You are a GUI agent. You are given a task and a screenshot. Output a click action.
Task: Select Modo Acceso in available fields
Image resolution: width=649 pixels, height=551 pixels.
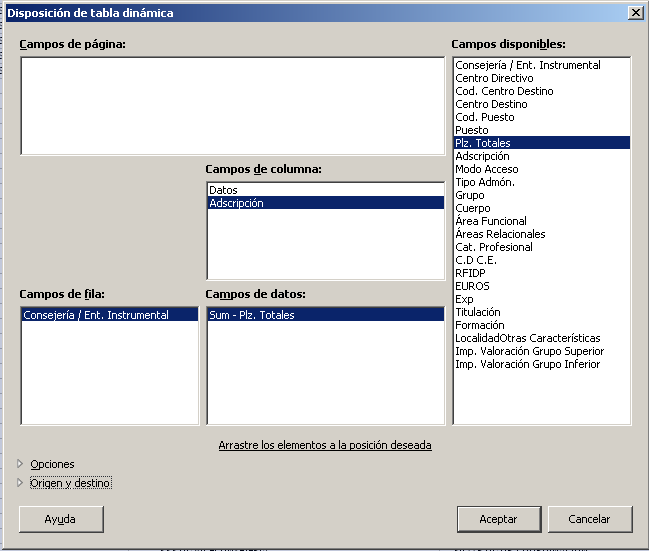click(487, 169)
